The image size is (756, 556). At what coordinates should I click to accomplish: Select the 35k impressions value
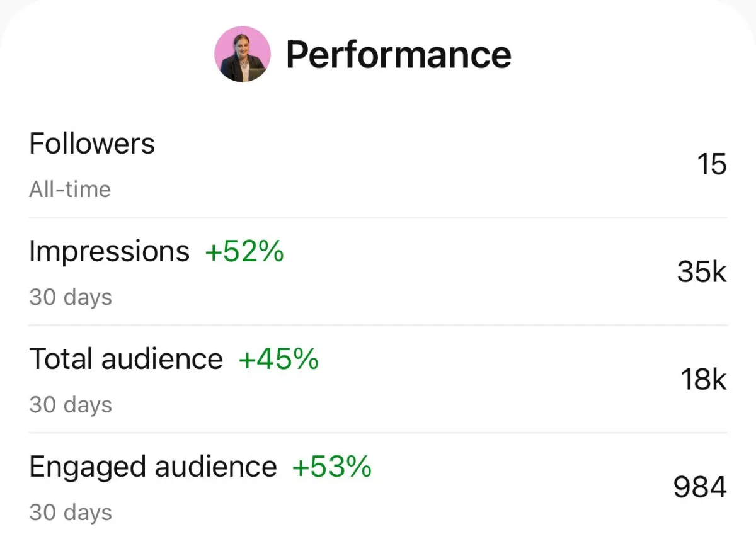(x=702, y=272)
